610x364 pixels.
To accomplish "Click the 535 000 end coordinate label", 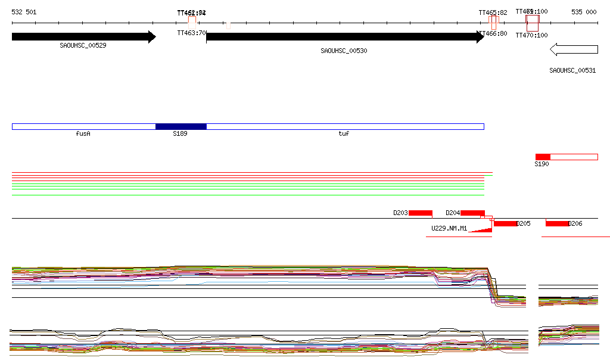I will [584, 12].
